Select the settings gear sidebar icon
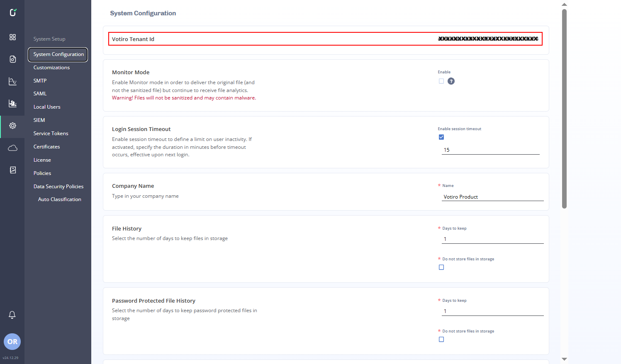Viewport: 621px width, 364px height. [x=12, y=126]
